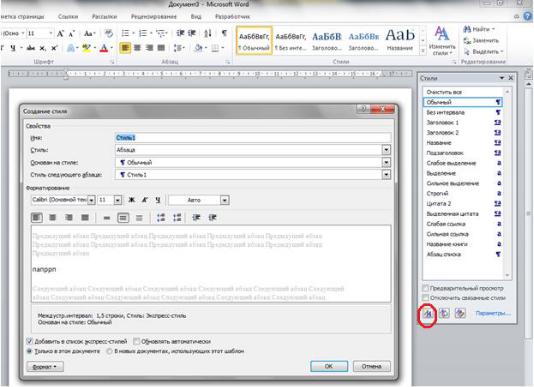Viewport: 534px width, 387px height.
Task: Toggle bold Ж in the style dialog
Action: (x=131, y=200)
